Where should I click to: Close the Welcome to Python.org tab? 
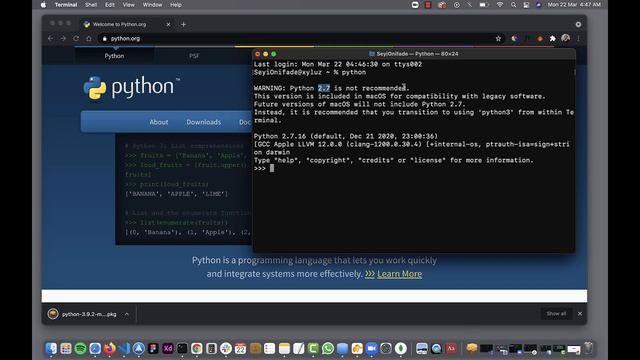168,24
